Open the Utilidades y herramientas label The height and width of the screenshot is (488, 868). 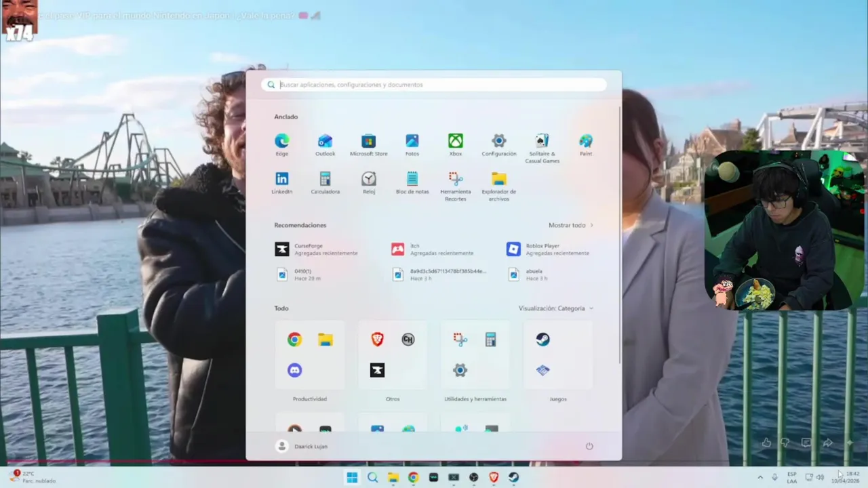point(475,399)
